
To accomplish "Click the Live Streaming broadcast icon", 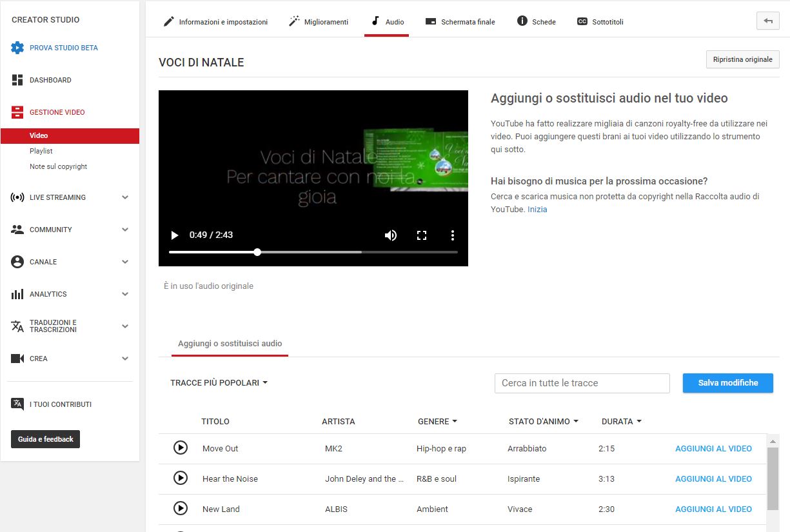I will pos(17,197).
